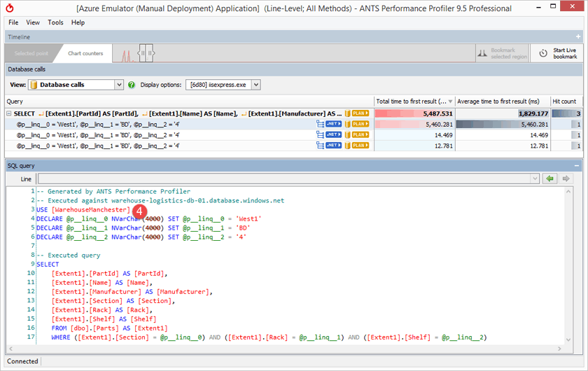Open call tree icon for the 5,460.281 row
The height and width of the screenshot is (371, 588).
tap(320, 124)
